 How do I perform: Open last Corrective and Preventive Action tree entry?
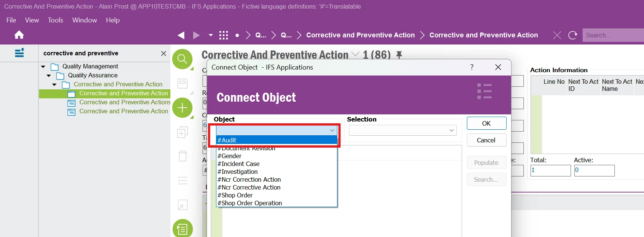tap(124, 111)
